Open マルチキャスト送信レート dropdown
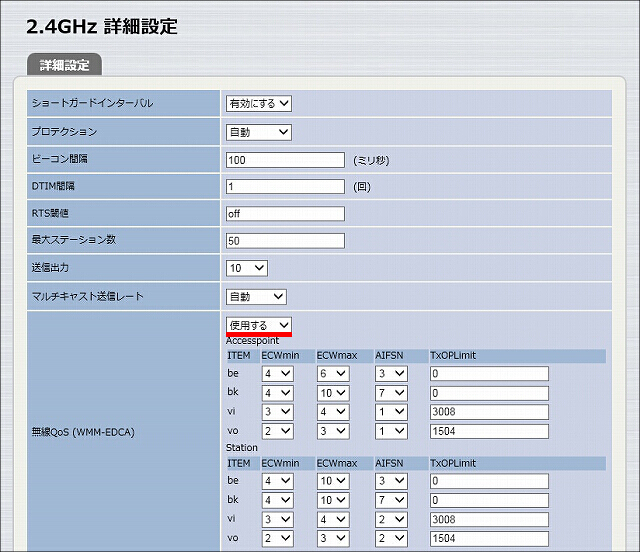Viewport: 640px width, 552px height. [x=256, y=297]
